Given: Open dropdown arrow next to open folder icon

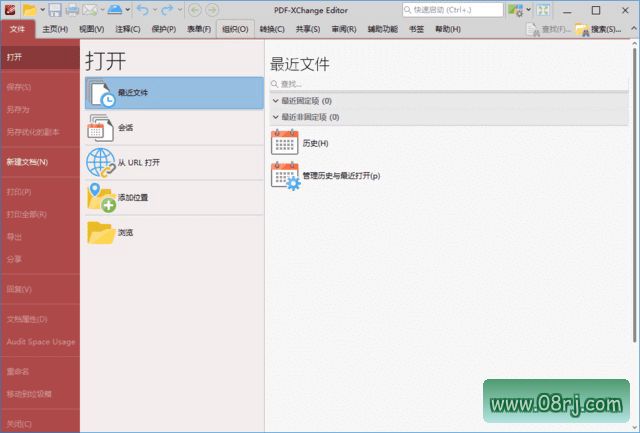Looking at the screenshot, I should (x=43, y=10).
